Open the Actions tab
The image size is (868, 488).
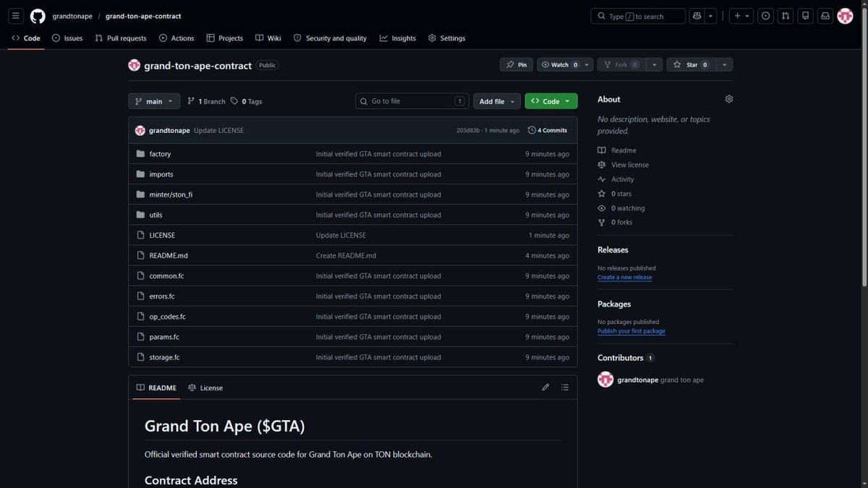tap(176, 38)
